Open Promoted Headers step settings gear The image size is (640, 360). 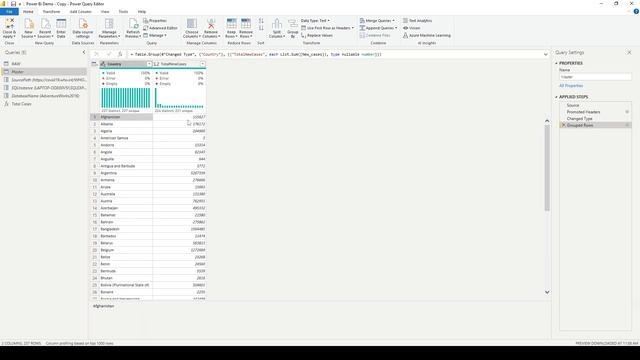point(627,112)
